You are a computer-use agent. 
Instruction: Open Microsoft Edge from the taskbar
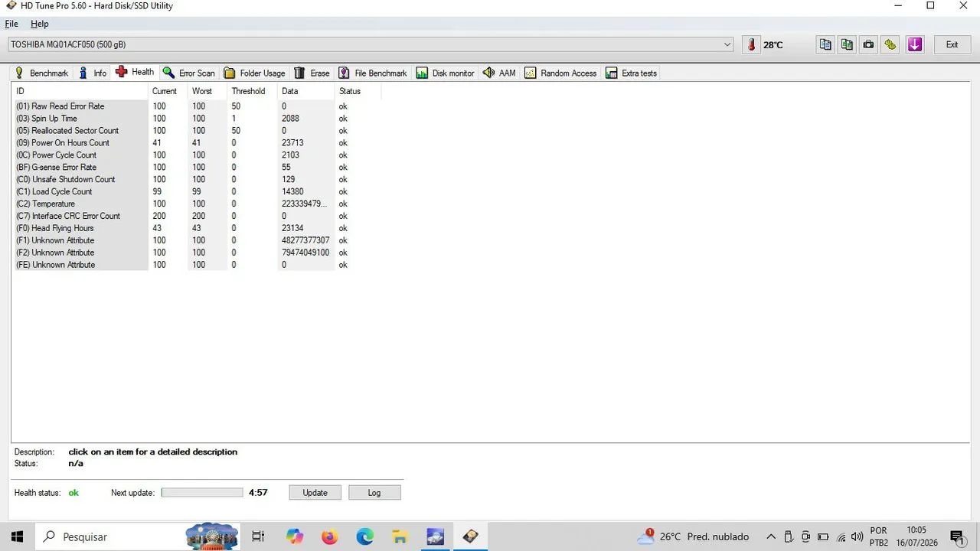coord(364,536)
